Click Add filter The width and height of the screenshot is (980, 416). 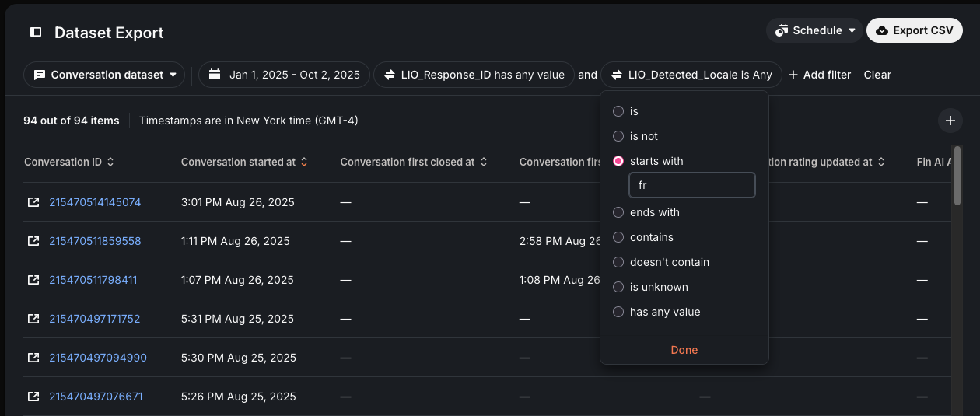(820, 75)
